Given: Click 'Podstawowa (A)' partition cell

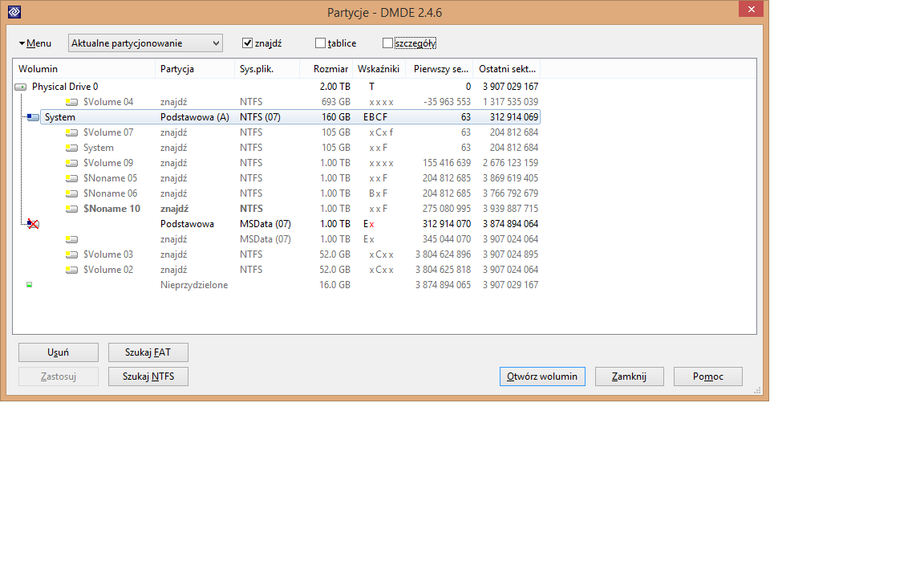Looking at the screenshot, I should coord(194,117).
